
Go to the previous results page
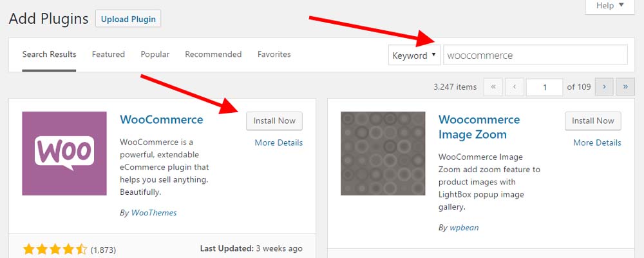pos(515,86)
